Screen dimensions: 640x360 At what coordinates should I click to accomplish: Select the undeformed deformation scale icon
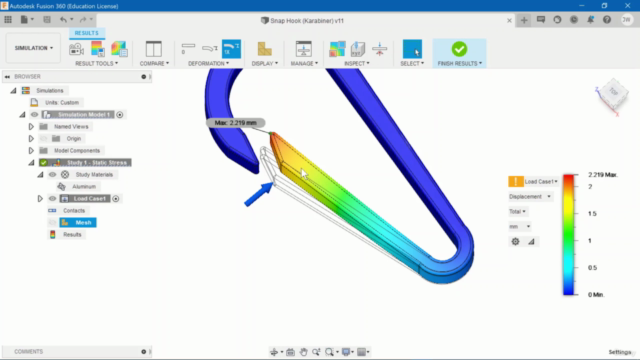pos(188,49)
